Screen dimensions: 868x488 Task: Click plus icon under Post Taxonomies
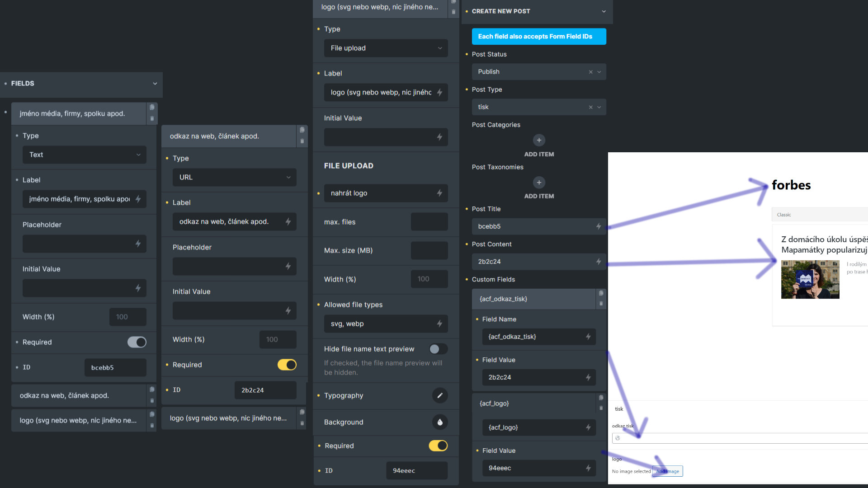click(x=539, y=183)
